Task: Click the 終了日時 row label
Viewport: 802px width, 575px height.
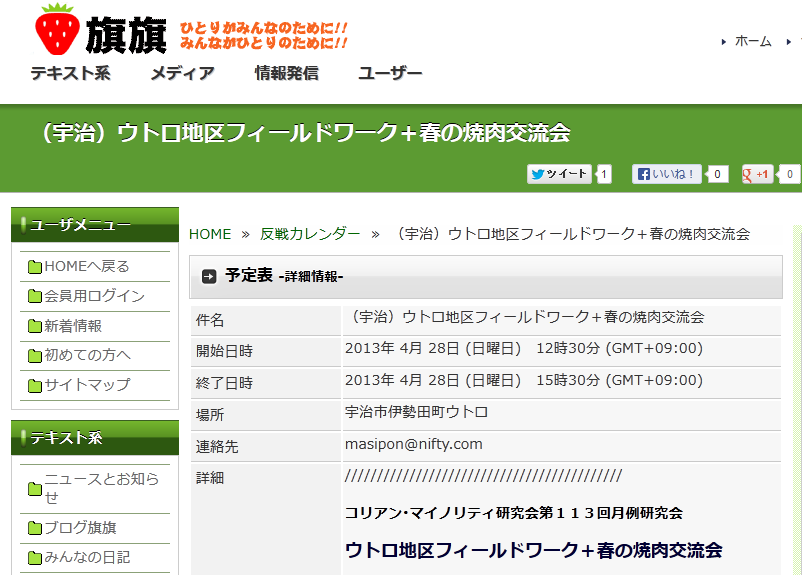Action: (224, 383)
